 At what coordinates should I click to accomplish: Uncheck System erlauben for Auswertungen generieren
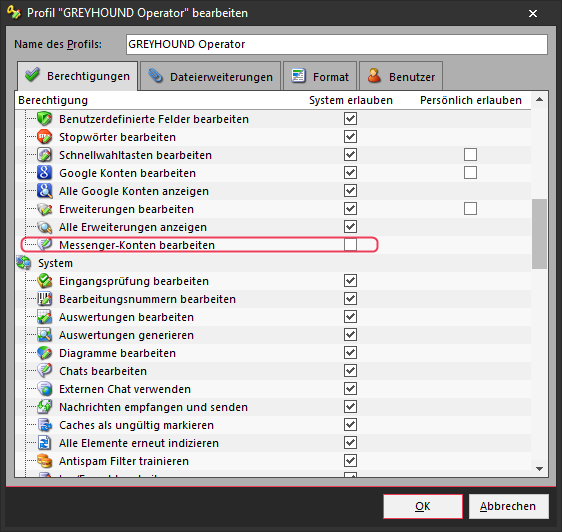tap(350, 334)
